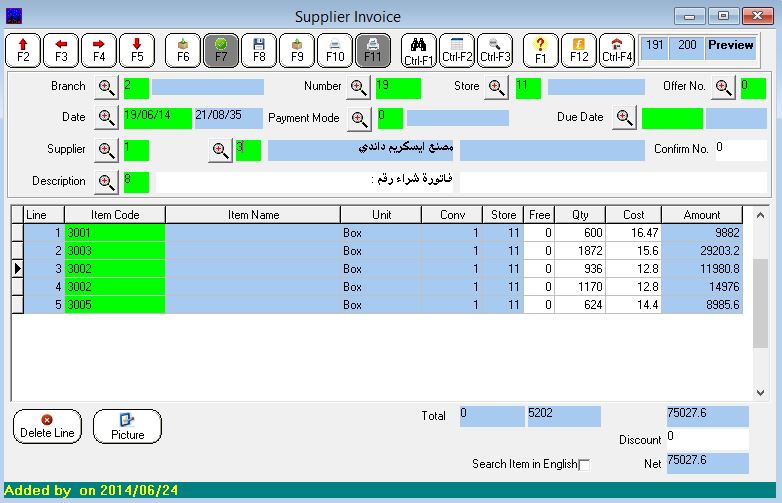Screen dimensions: 782x503
Task: Click the Delete Line button
Action: pyautogui.click(x=47, y=427)
